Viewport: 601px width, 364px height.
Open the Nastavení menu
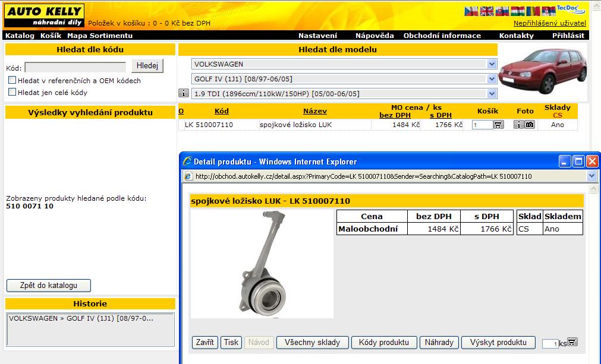click(x=318, y=36)
